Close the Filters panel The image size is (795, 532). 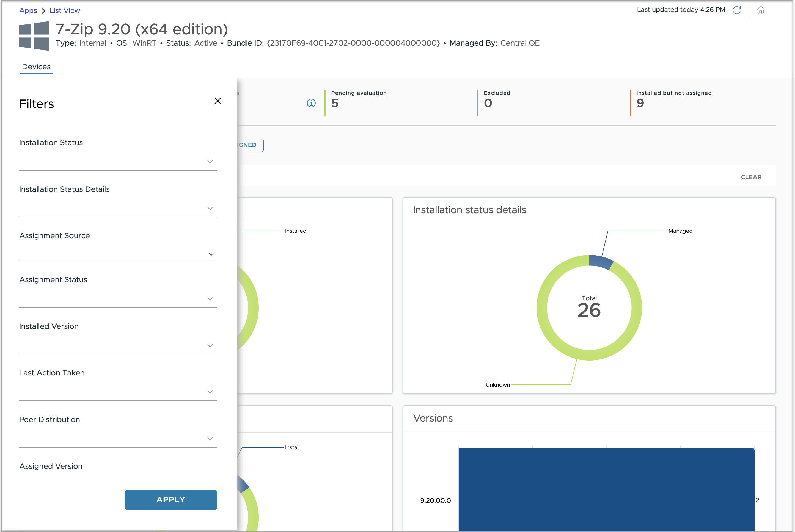pos(218,101)
